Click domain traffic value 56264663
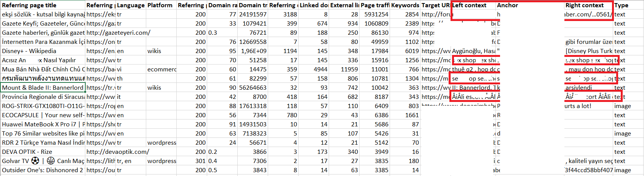644x176 pixels. (252, 87)
